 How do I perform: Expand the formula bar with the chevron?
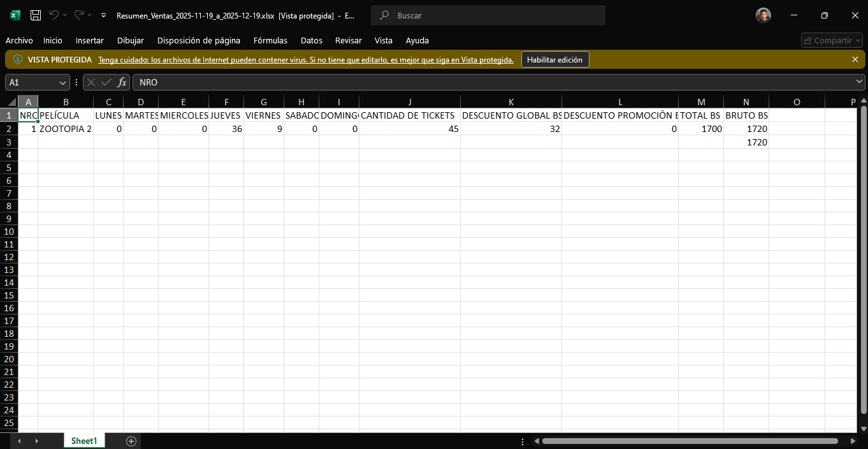[860, 82]
